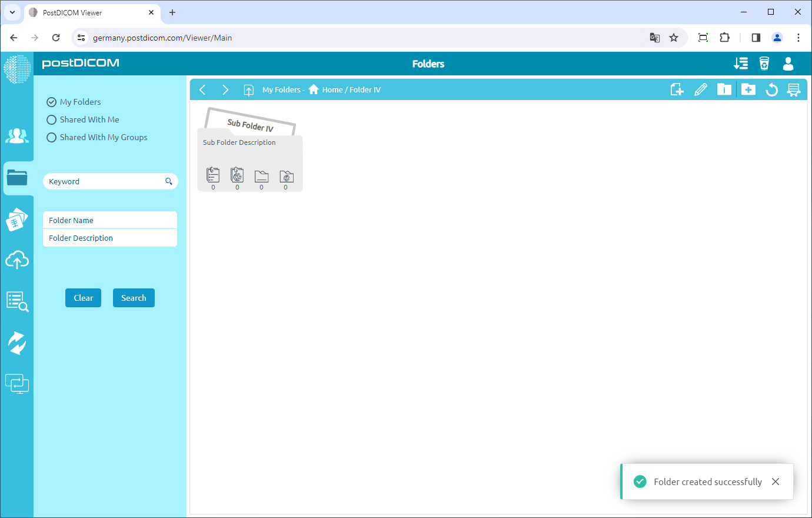Go to Home in the breadcrumb

click(333, 89)
